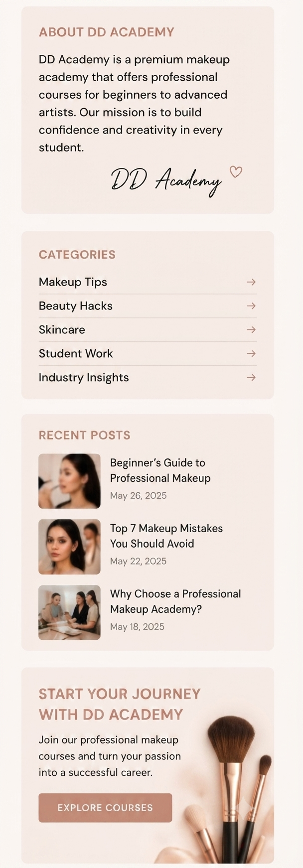Click the arrow icon beside Skincare
Viewport: 303px width, 868px height.
coord(251,330)
